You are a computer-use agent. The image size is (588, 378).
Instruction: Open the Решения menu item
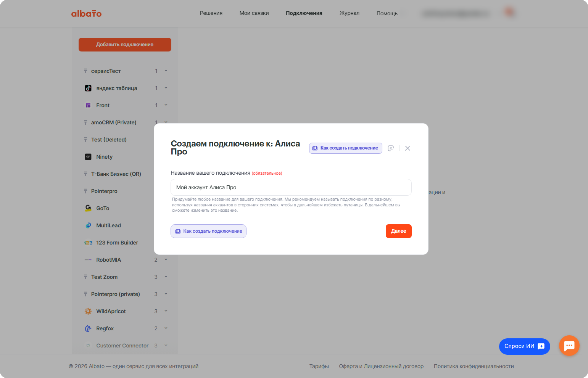pyautogui.click(x=211, y=13)
